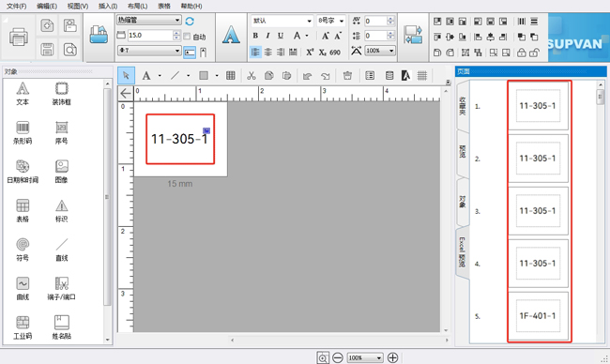Click the trash delete icon
610x364 pixels.
(x=347, y=75)
